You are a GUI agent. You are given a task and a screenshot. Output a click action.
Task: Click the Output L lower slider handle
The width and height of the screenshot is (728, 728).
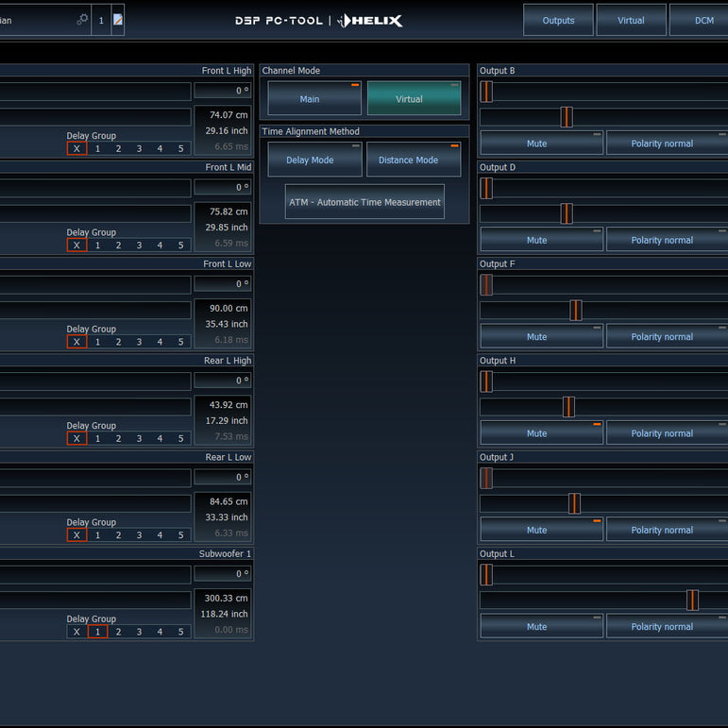[692, 600]
